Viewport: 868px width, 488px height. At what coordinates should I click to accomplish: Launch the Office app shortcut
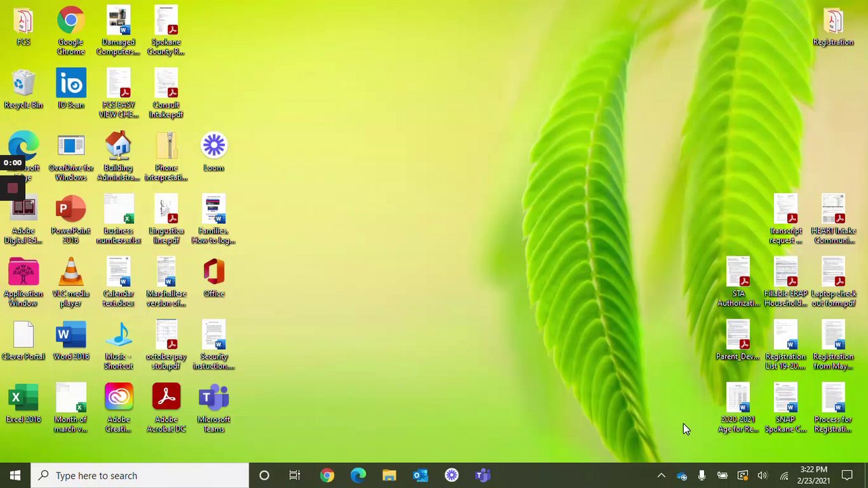coord(213,278)
